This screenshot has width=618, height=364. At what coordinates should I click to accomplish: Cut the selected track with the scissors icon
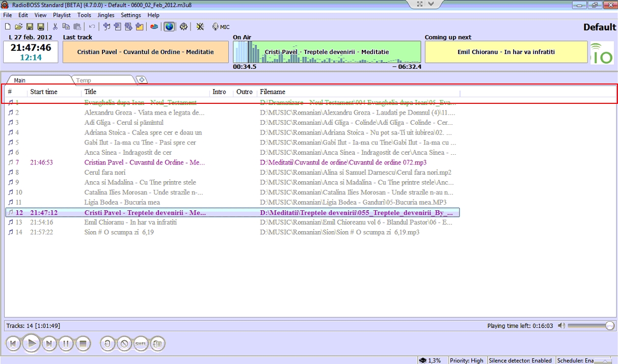pyautogui.click(x=55, y=26)
